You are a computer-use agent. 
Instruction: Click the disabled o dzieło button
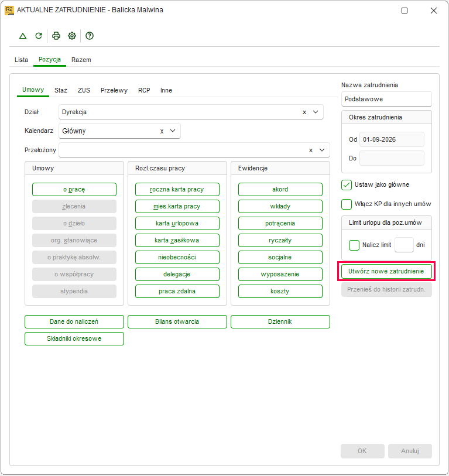(74, 224)
